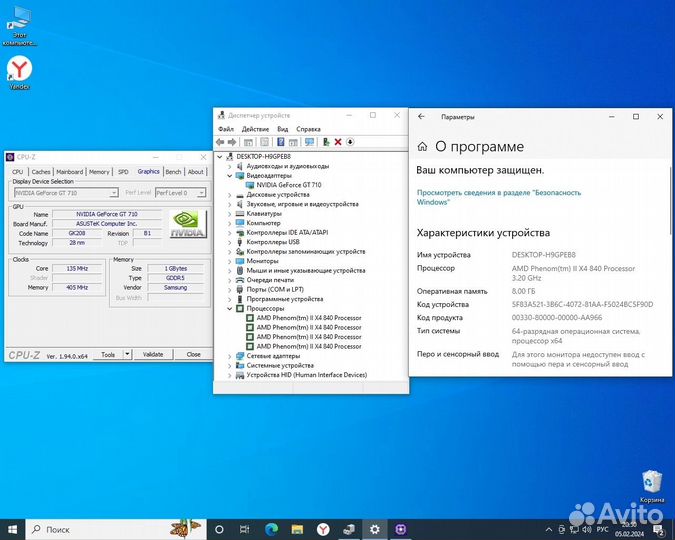Expand the Сетевые адаптеры category
This screenshot has width=675, height=540.
point(229,356)
